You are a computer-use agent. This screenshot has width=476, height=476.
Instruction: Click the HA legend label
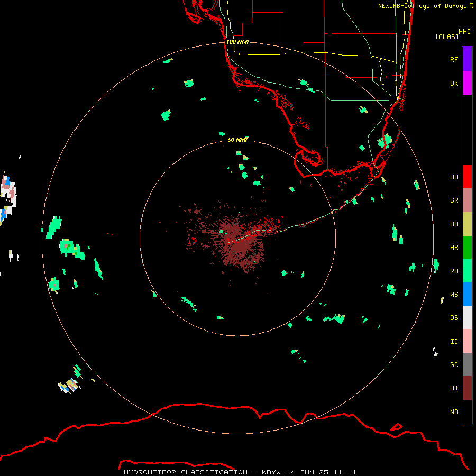pyautogui.click(x=454, y=177)
